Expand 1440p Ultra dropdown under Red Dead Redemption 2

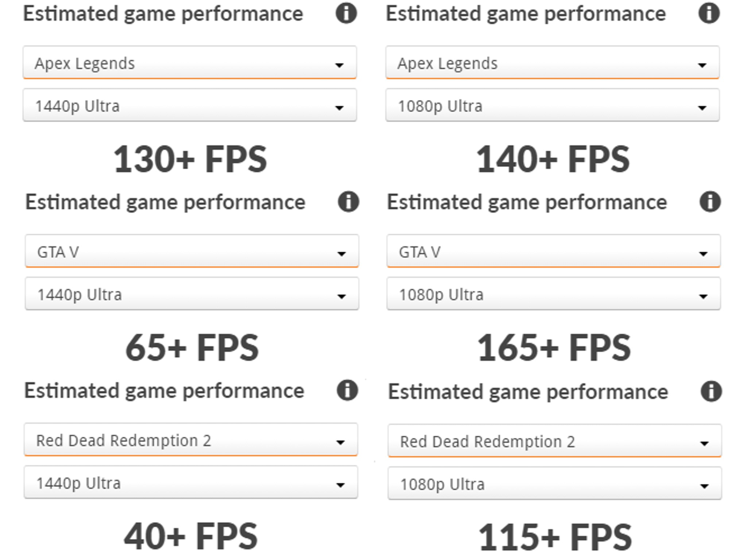tap(191, 482)
